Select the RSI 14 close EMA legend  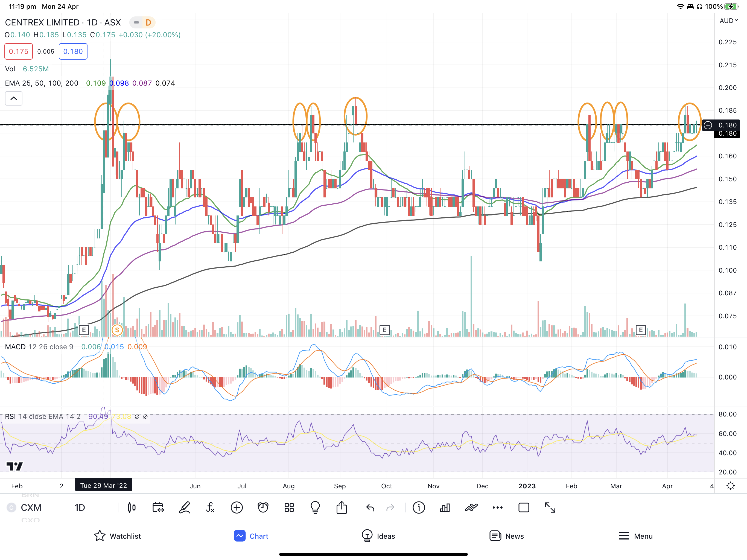(43, 416)
